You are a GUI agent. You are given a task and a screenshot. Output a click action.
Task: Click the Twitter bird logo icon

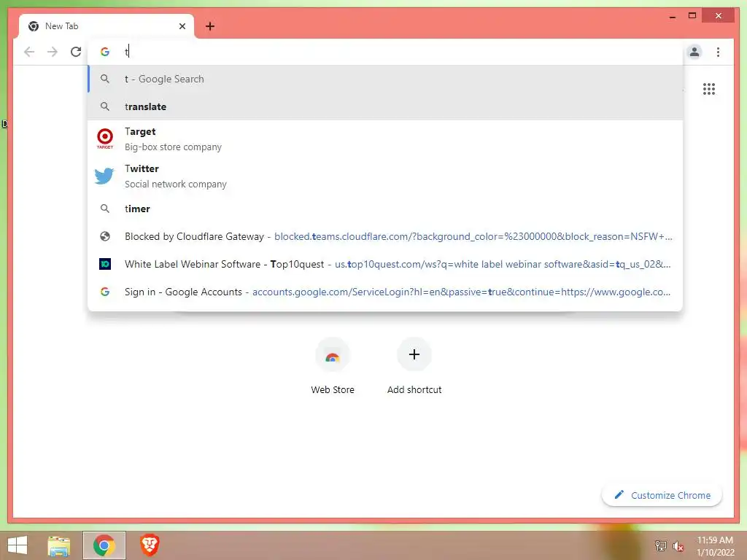pyautogui.click(x=104, y=176)
